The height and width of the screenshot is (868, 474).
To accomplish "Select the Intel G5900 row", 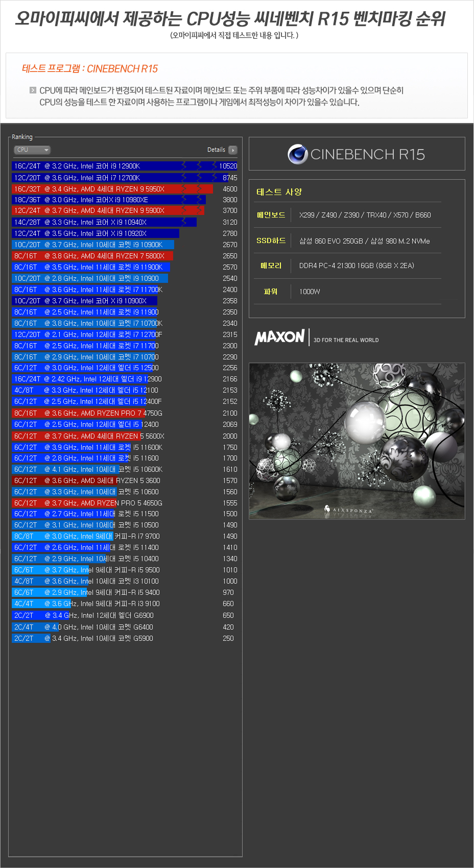I will [125, 638].
